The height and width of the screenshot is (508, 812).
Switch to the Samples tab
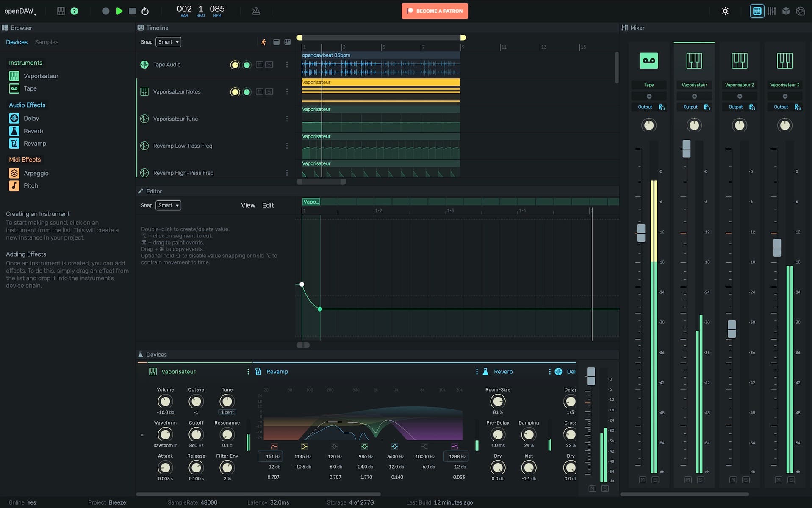pyautogui.click(x=47, y=42)
